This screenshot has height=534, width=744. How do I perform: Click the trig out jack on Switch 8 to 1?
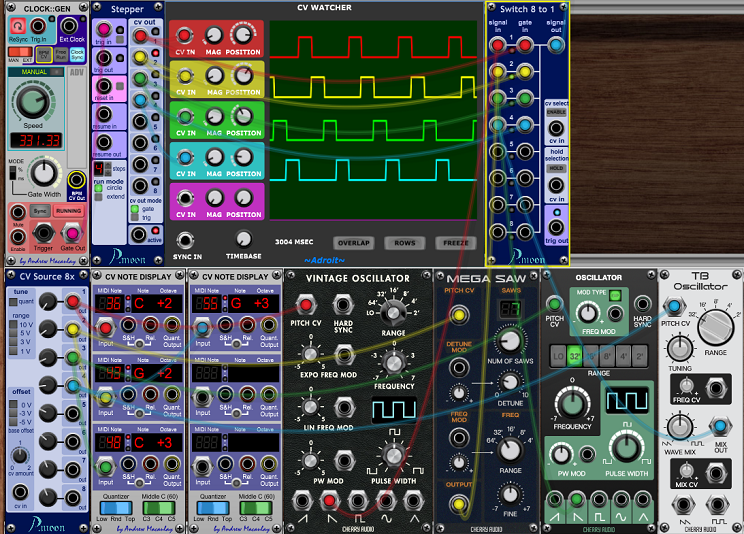tap(556, 227)
